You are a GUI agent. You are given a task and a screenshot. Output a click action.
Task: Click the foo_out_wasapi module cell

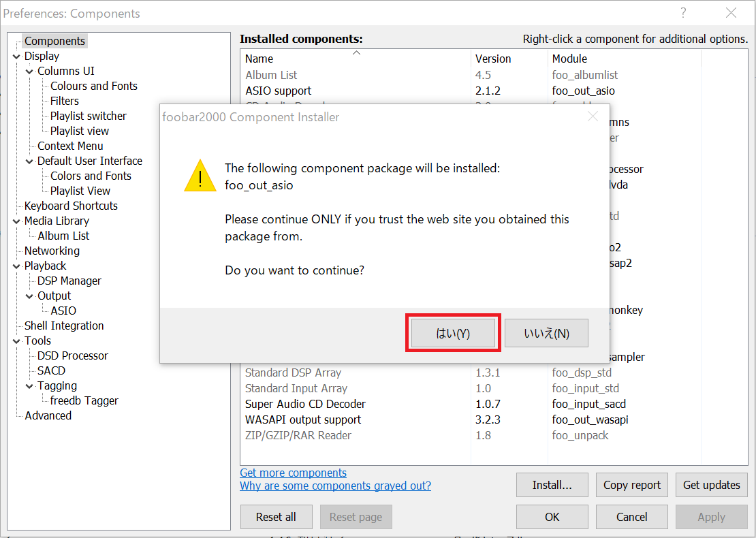590,420
